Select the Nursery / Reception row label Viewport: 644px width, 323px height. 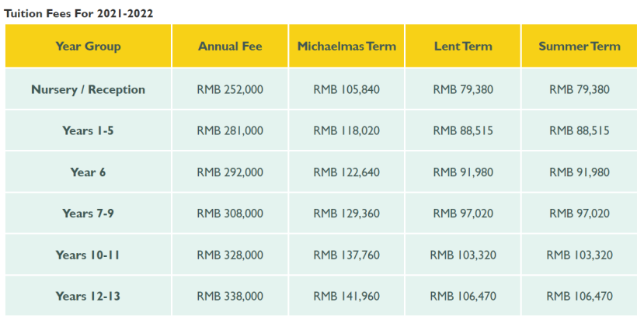point(89,89)
